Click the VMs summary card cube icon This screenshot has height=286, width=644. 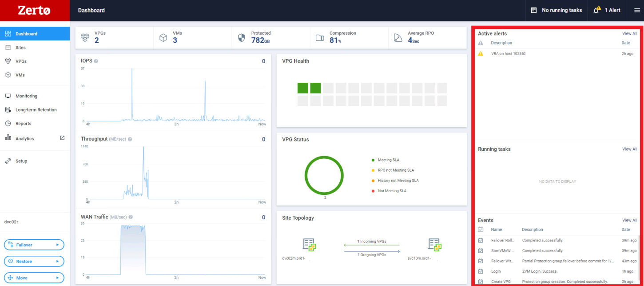tap(163, 38)
